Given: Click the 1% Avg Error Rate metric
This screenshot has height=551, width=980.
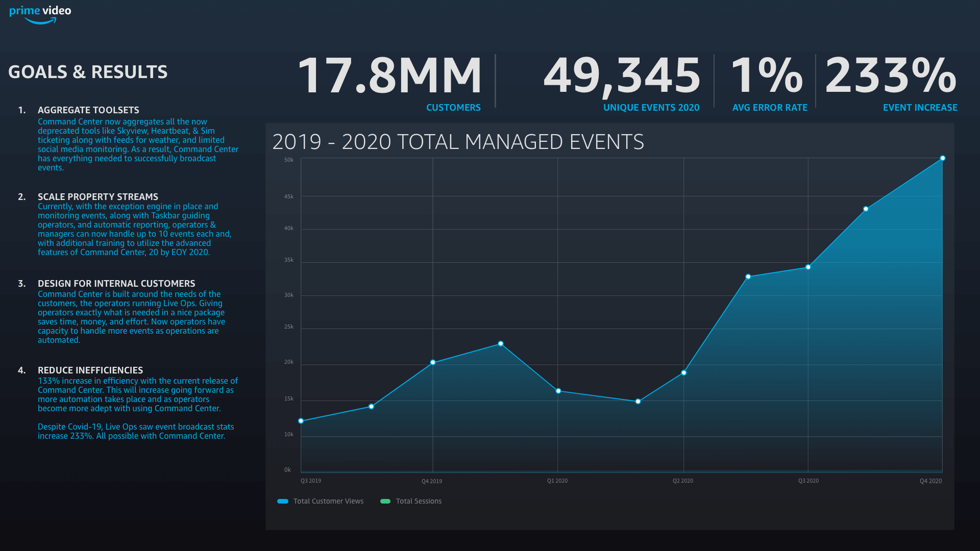Looking at the screenshot, I should pyautogui.click(x=766, y=77).
